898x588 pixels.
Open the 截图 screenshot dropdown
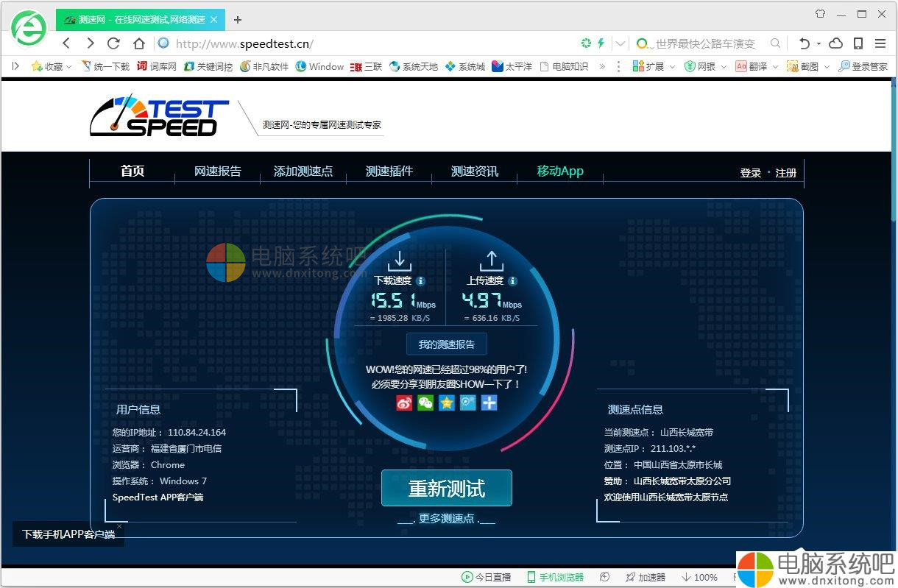click(x=808, y=66)
